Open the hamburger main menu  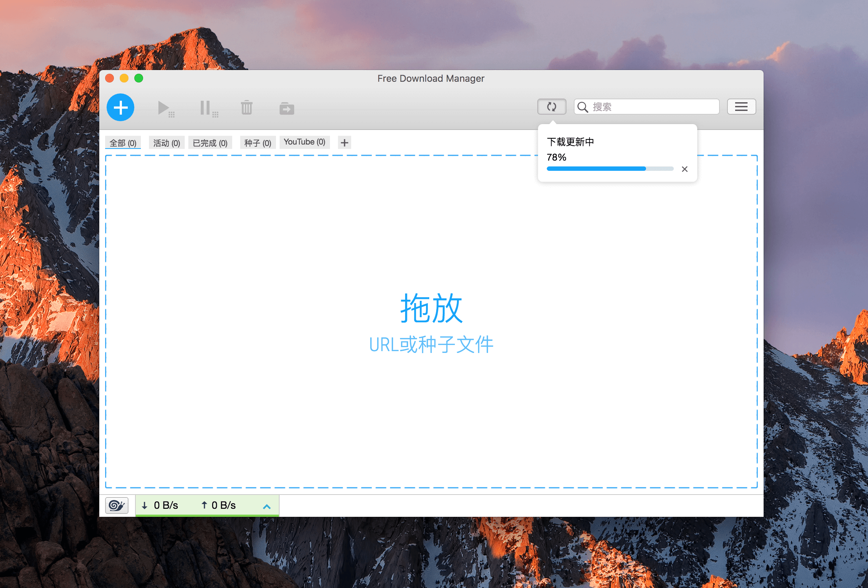pyautogui.click(x=741, y=107)
